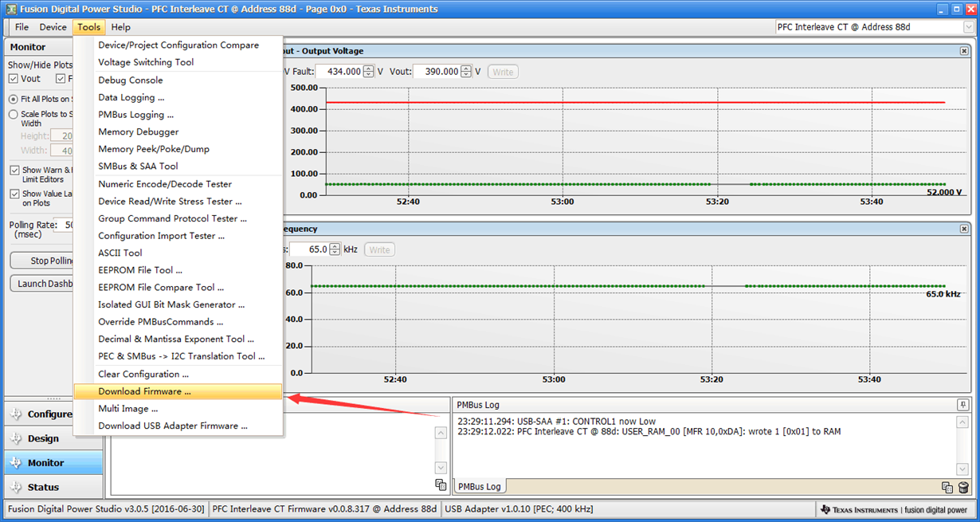Copy contents of left log panel

[441, 485]
